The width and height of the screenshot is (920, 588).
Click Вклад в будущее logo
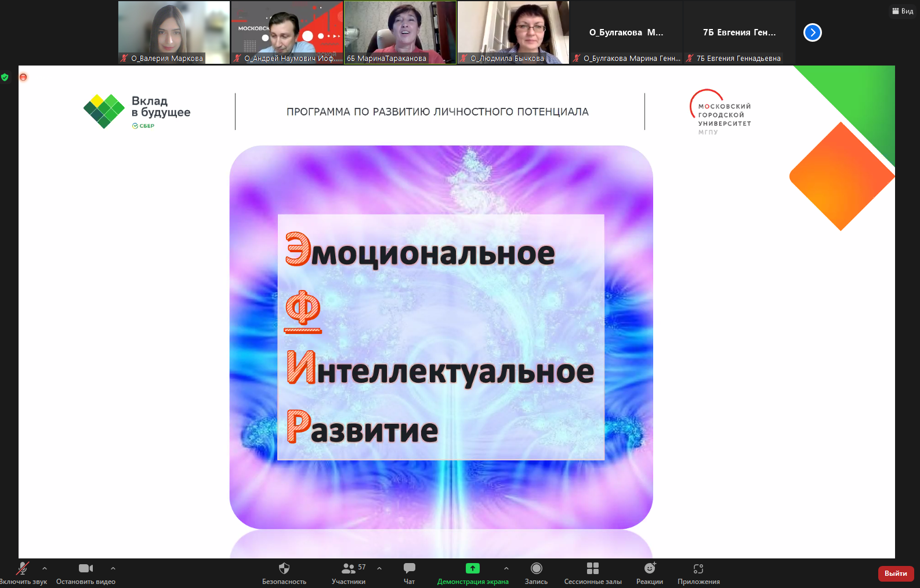click(x=137, y=111)
